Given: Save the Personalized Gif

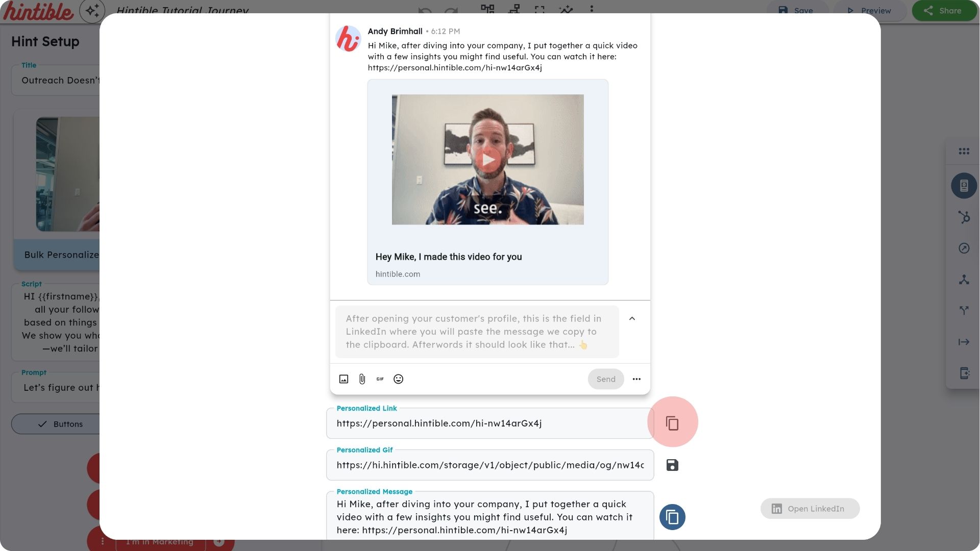Looking at the screenshot, I should [672, 465].
